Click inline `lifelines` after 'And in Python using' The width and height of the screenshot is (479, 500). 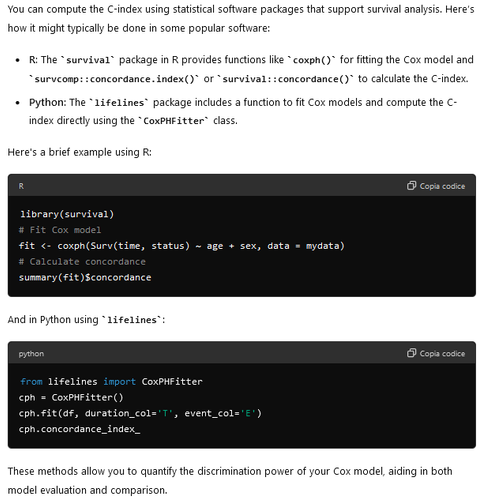(132, 320)
